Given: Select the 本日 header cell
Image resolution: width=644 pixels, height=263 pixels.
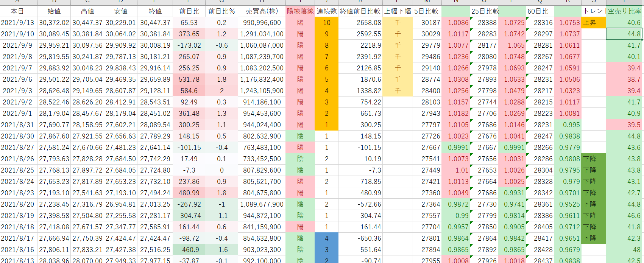Looking at the screenshot, I should (x=19, y=11).
